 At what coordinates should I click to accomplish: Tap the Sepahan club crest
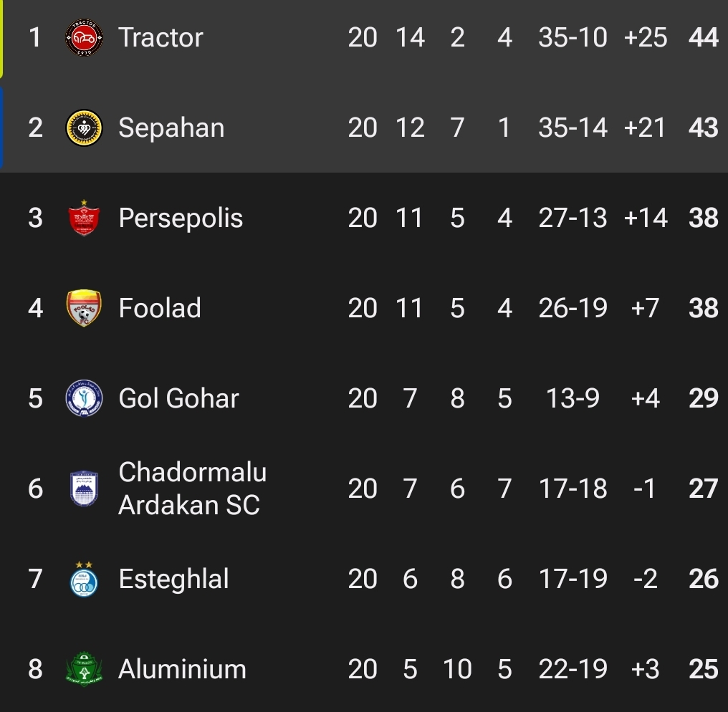pos(84,128)
